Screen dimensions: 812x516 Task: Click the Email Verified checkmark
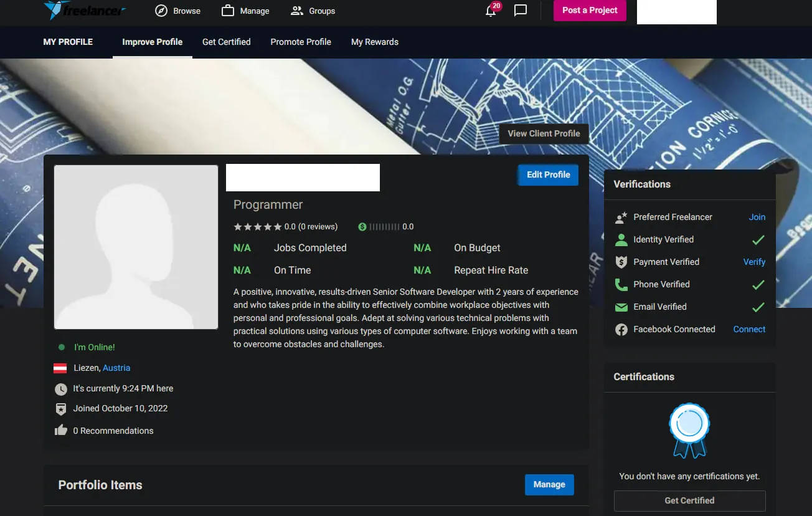pos(758,307)
